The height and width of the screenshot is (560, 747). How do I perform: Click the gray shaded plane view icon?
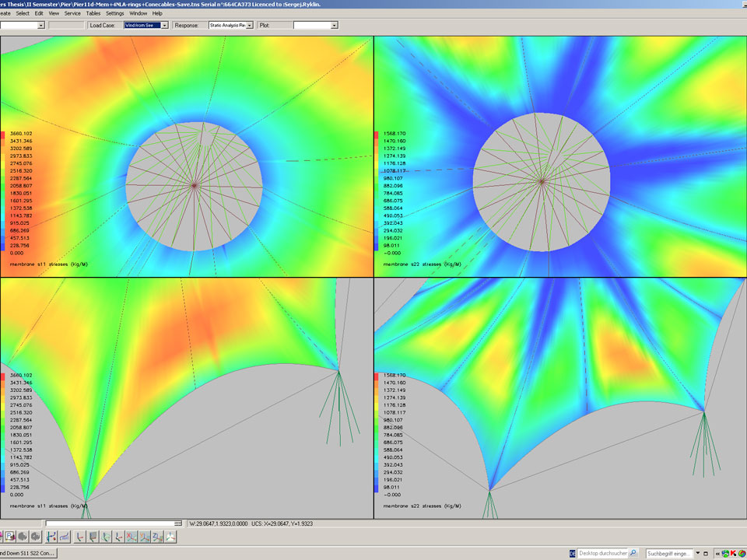pyautogui.click(x=92, y=537)
